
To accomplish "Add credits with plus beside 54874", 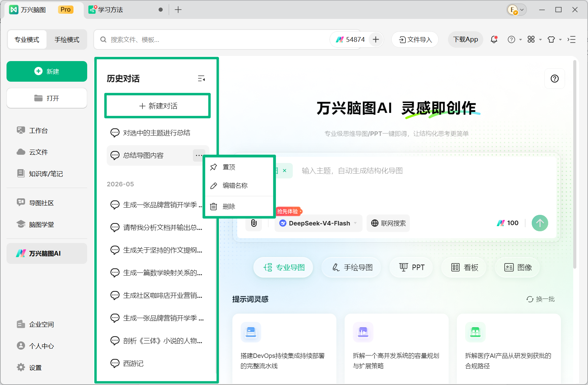I will click(376, 39).
